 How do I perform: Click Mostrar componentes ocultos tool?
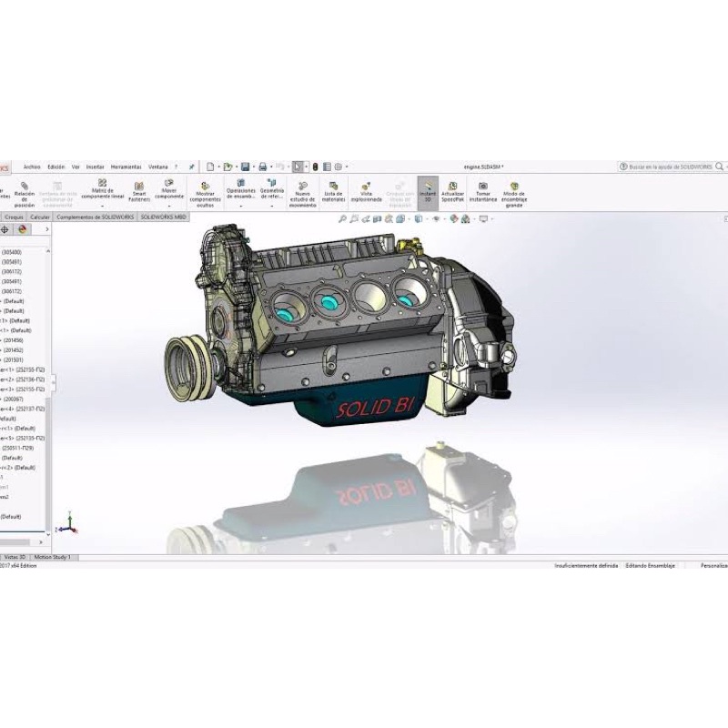coord(206,195)
